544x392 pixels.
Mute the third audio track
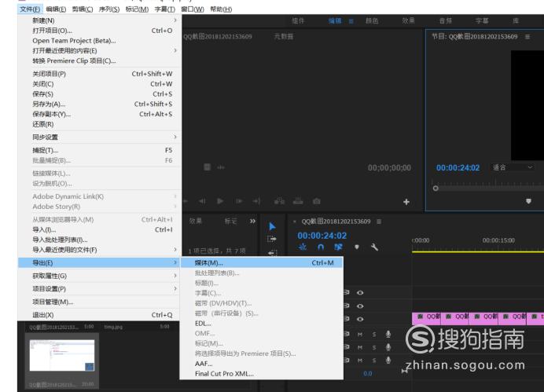click(x=360, y=361)
